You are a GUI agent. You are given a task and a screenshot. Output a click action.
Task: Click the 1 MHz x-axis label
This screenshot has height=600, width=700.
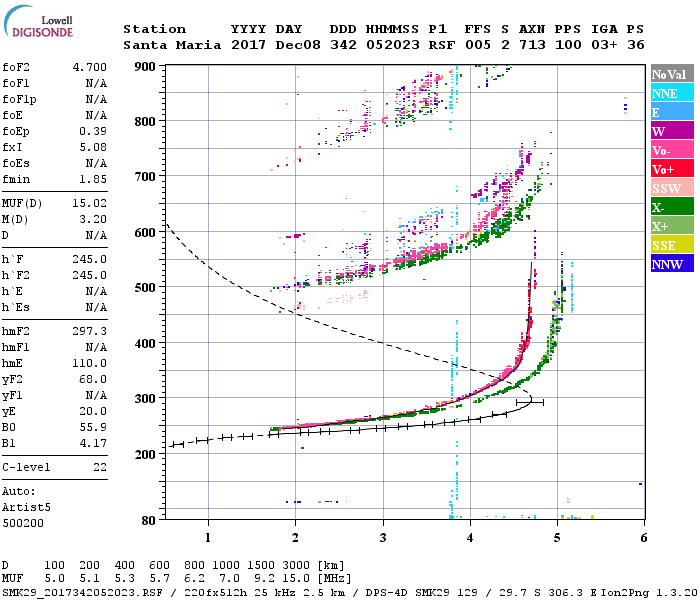[x=208, y=538]
